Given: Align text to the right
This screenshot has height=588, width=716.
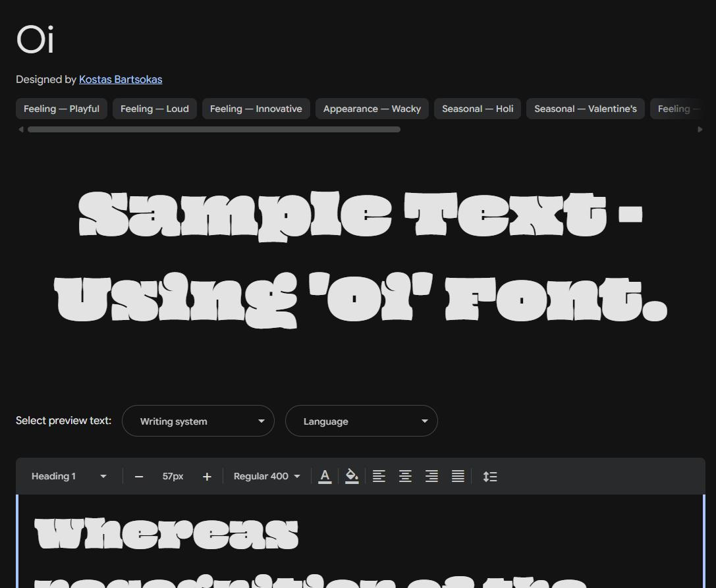Looking at the screenshot, I should coord(431,476).
